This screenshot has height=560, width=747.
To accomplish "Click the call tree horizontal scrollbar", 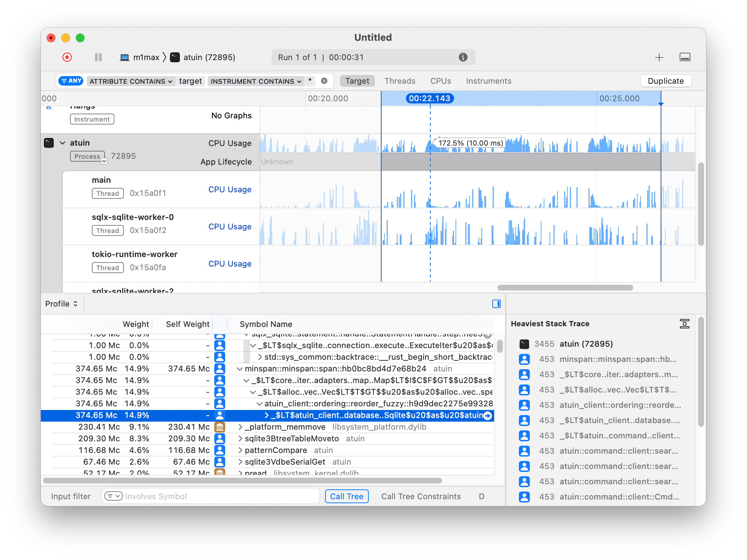I will click(x=242, y=481).
